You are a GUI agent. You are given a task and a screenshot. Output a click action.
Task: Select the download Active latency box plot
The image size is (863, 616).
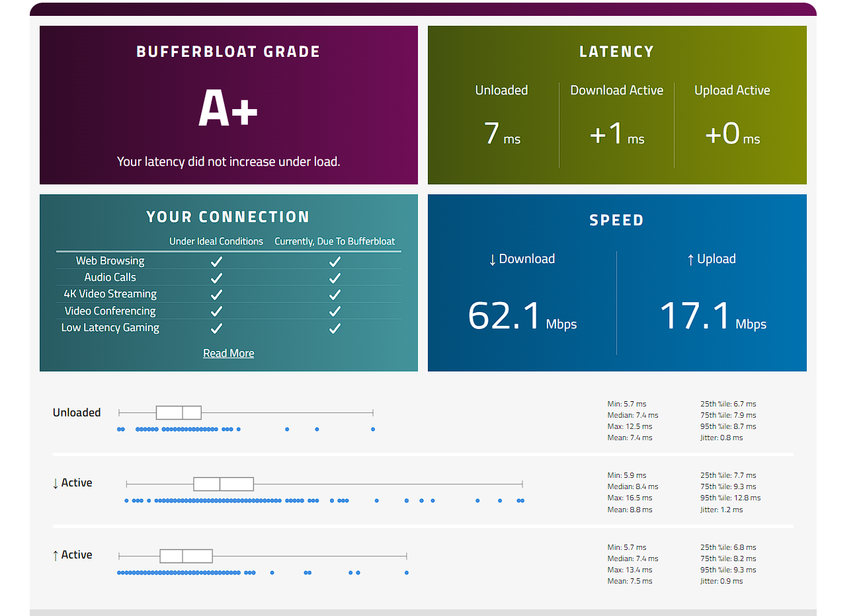coord(324,484)
